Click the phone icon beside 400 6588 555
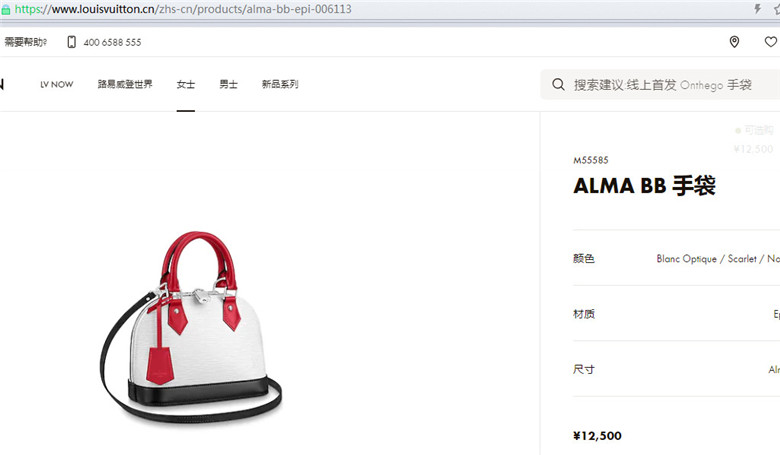 point(72,42)
